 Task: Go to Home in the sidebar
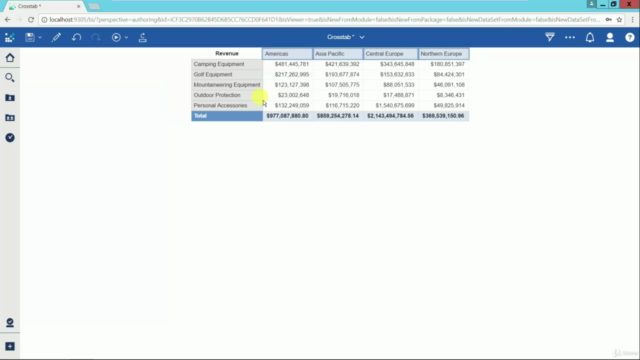[10, 58]
